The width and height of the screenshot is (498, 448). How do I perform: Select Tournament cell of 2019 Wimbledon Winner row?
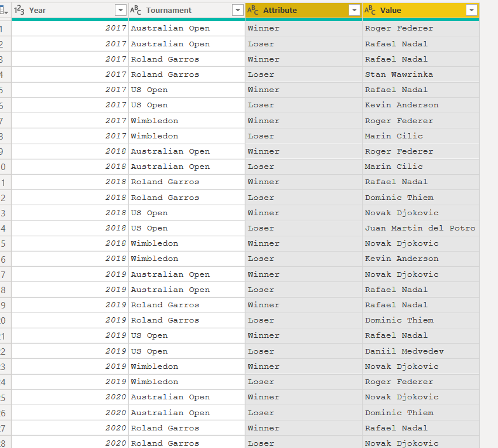click(187, 366)
